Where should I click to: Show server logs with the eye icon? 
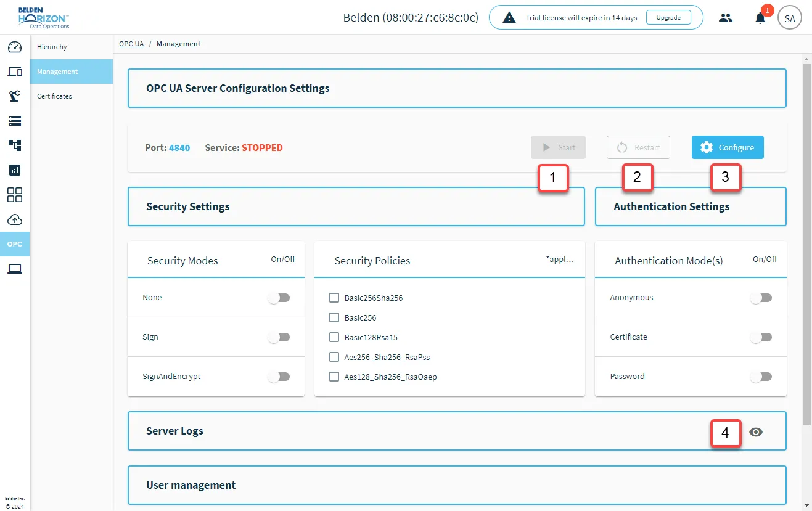(756, 432)
